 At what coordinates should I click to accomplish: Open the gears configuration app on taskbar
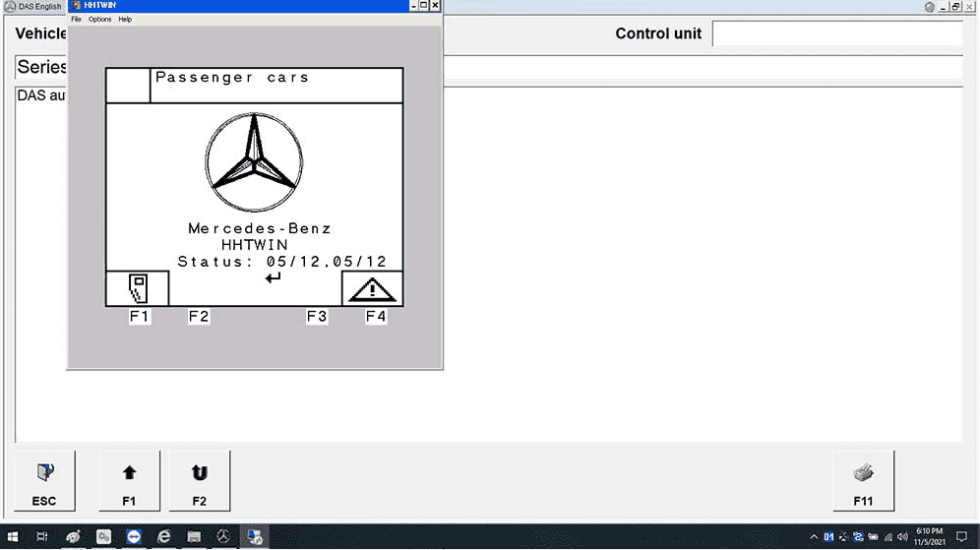pos(103,537)
